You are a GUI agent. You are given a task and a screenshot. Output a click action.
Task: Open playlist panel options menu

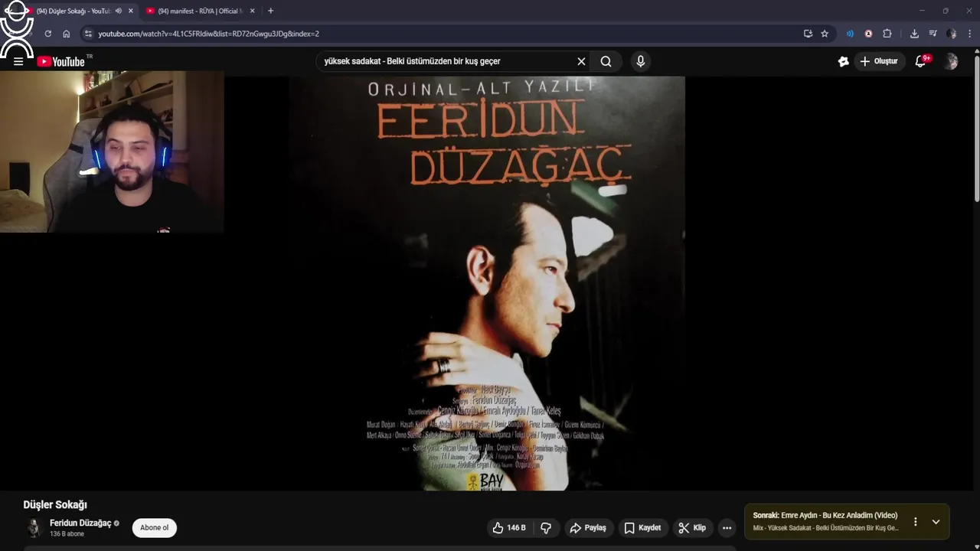[x=915, y=522]
